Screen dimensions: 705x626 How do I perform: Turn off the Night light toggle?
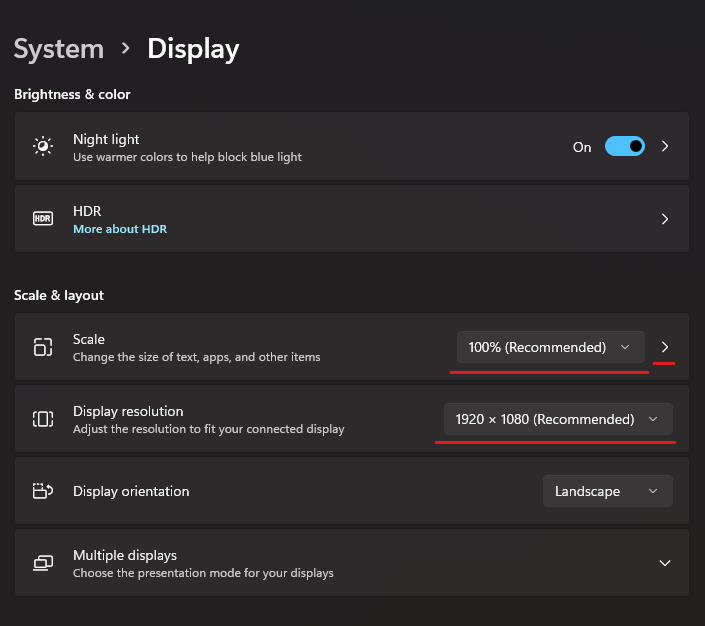click(x=625, y=147)
